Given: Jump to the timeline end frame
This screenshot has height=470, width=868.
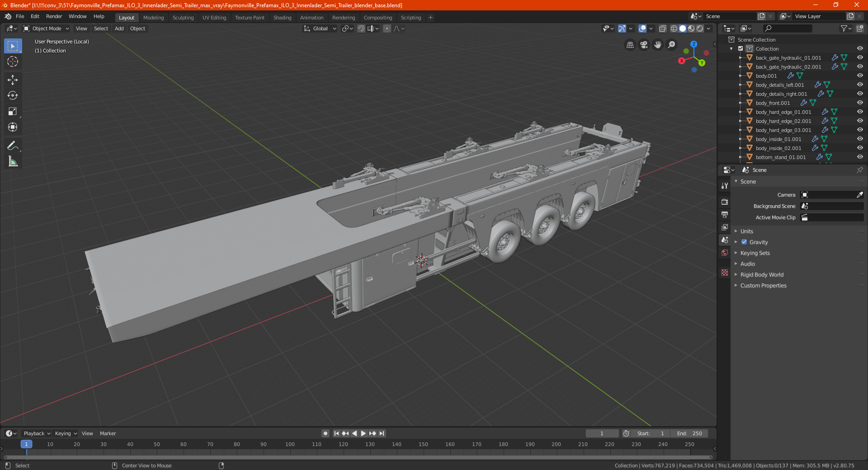Looking at the screenshot, I should tap(382, 433).
